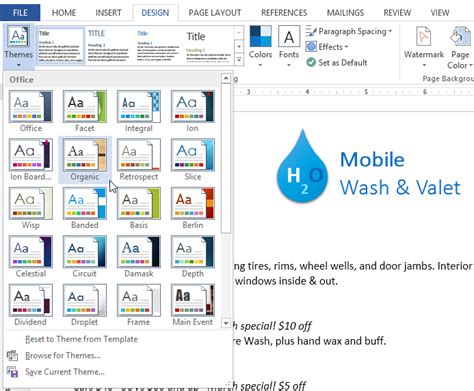Open the FILE tab
Viewport: 474px width, 391px height.
(x=20, y=13)
